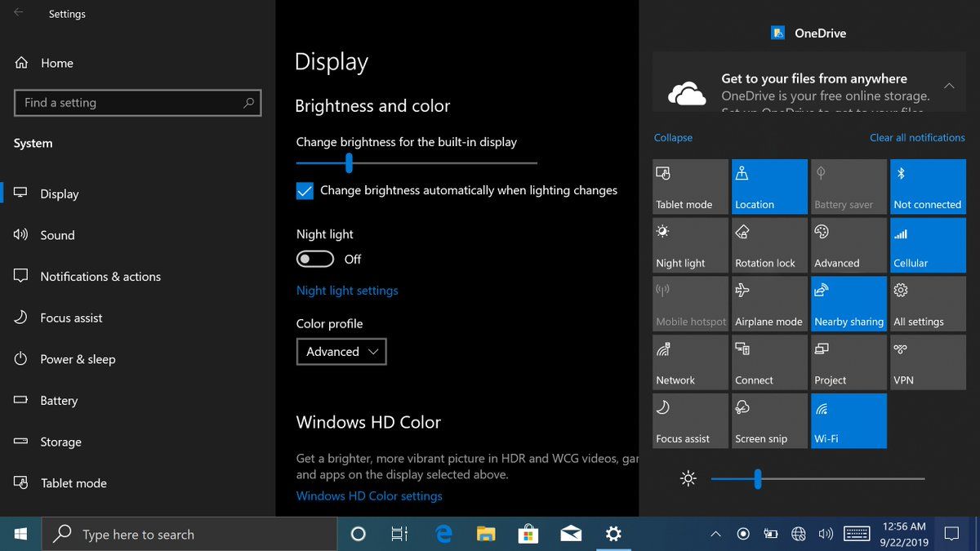Open Night light settings link
Viewport: 980px width, 551px height.
tap(347, 291)
